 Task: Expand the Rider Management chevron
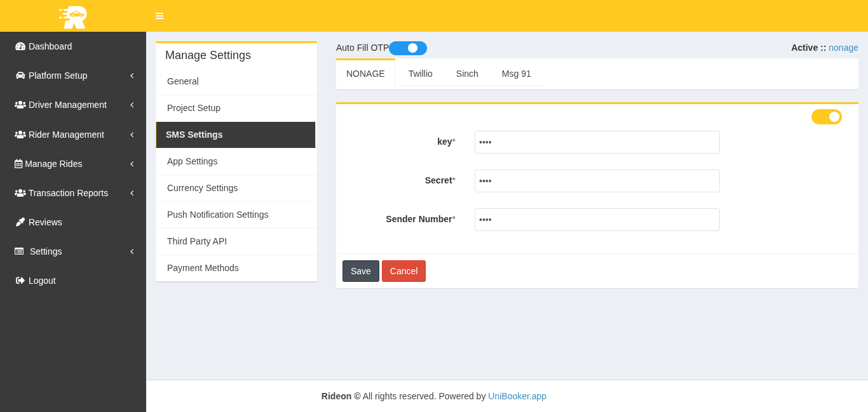pyautogui.click(x=132, y=135)
